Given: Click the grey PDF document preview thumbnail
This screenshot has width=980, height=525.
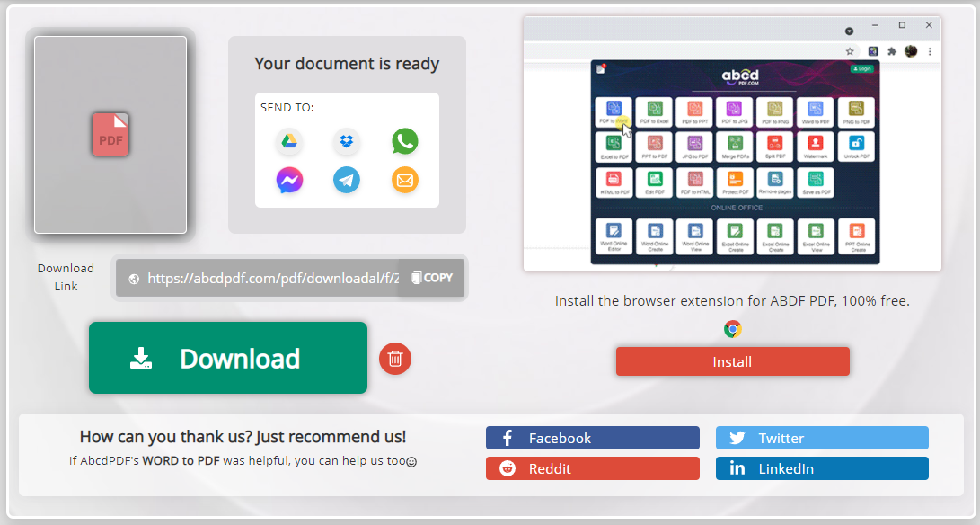Looking at the screenshot, I should click(110, 135).
